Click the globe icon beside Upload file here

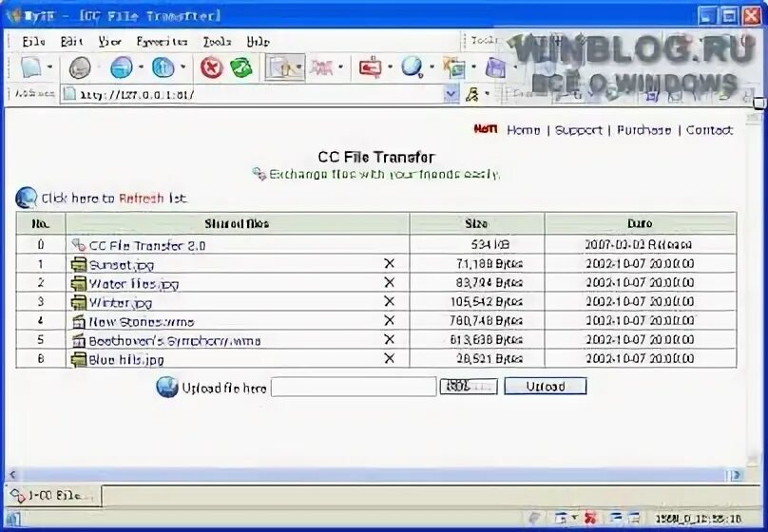tap(167, 388)
